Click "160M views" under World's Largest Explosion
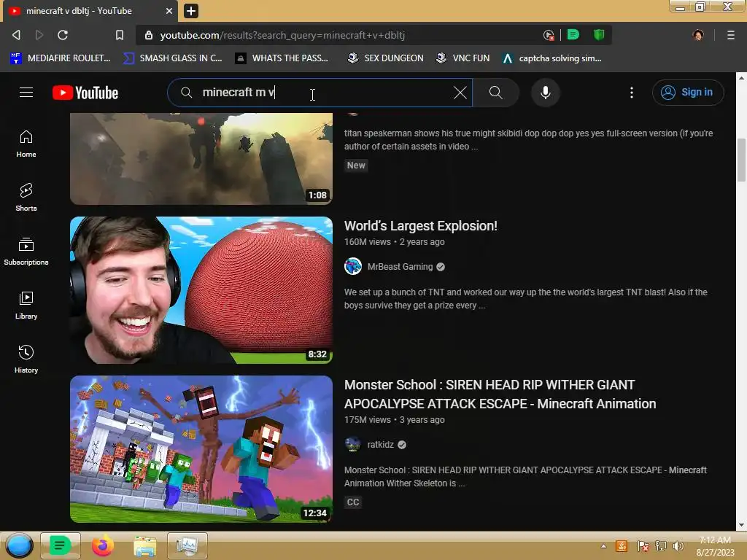Screen dimensions: 747x560 point(367,242)
